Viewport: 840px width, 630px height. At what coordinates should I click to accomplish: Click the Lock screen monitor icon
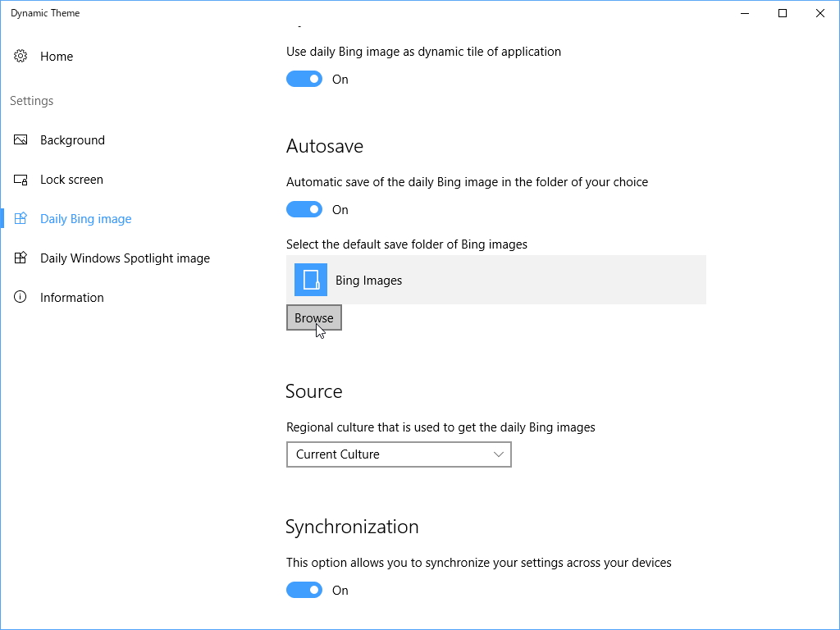coord(21,180)
